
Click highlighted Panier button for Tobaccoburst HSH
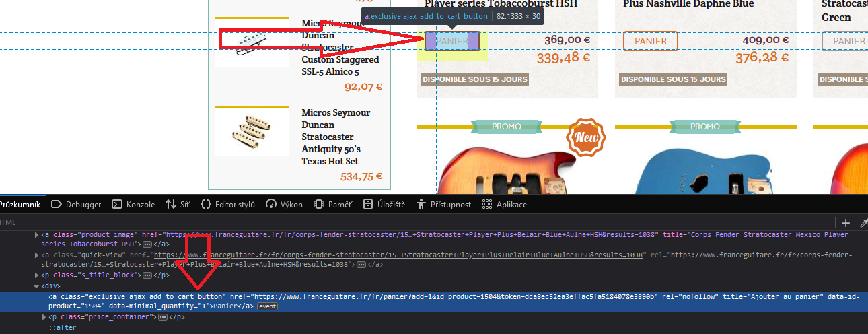click(x=451, y=41)
